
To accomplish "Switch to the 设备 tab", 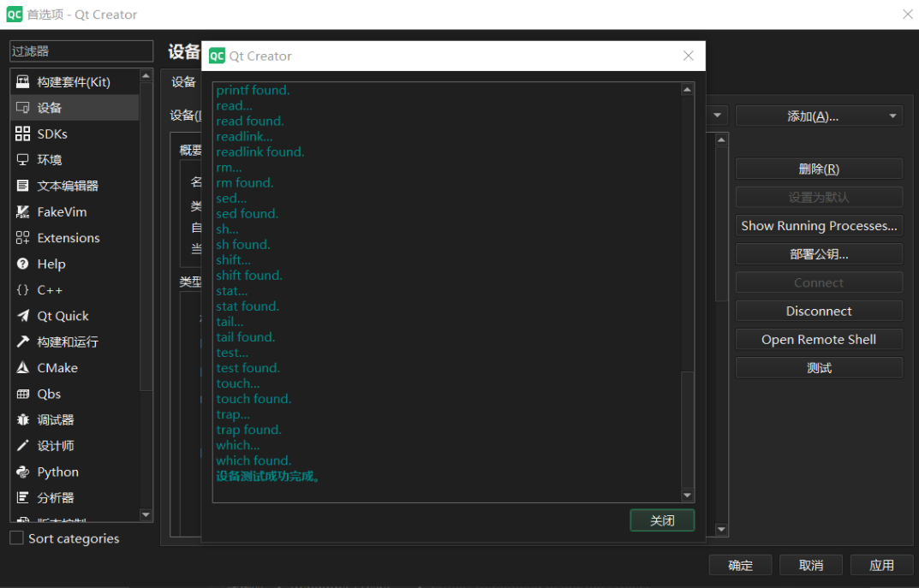I will click(x=183, y=82).
